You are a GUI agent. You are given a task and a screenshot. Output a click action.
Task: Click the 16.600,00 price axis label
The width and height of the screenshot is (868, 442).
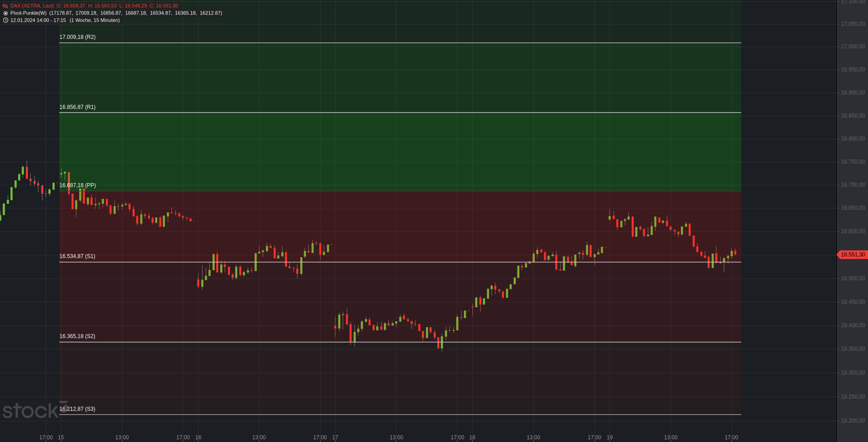pyautogui.click(x=853, y=231)
